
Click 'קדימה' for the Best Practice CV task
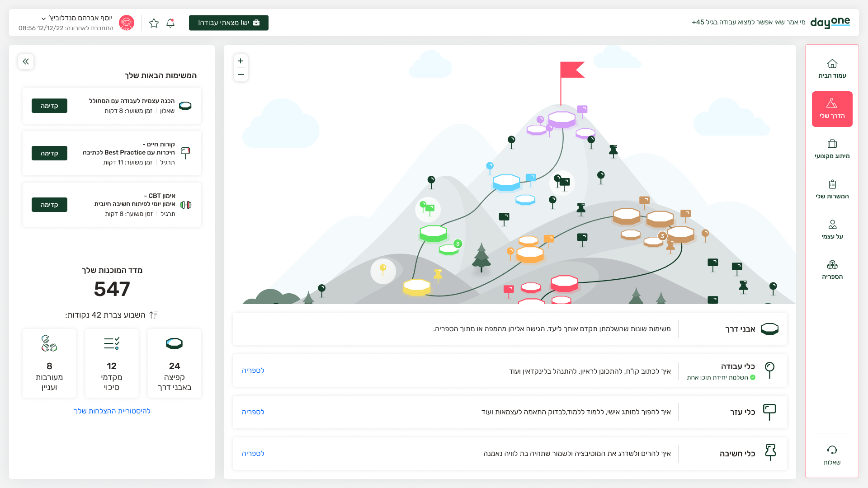click(x=49, y=153)
